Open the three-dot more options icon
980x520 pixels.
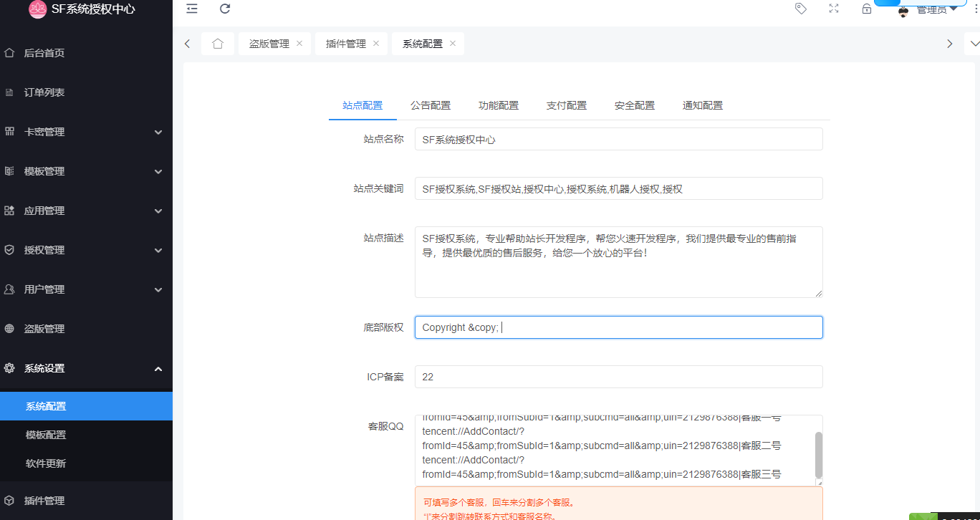click(975, 9)
